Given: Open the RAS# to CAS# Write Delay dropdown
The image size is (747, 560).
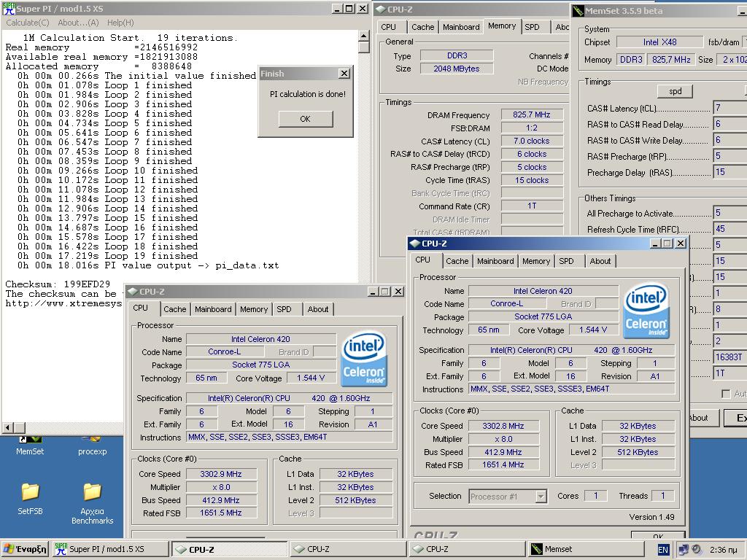Looking at the screenshot, I should (x=729, y=140).
